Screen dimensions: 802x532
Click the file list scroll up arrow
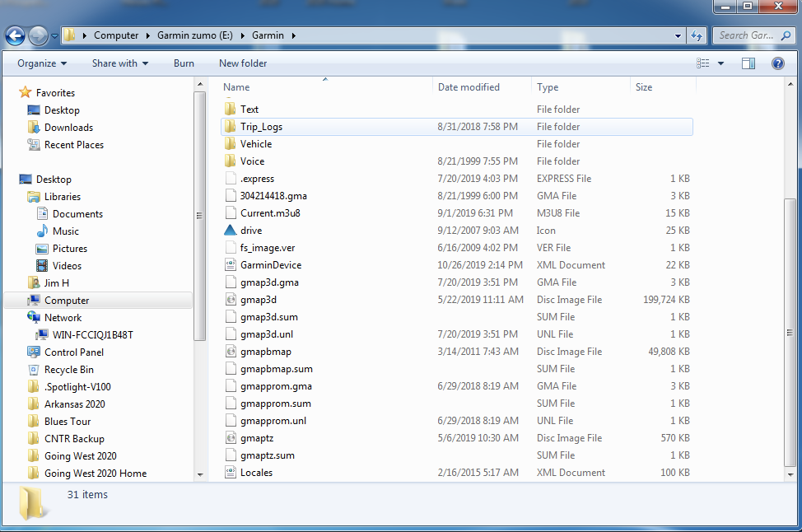(x=790, y=84)
